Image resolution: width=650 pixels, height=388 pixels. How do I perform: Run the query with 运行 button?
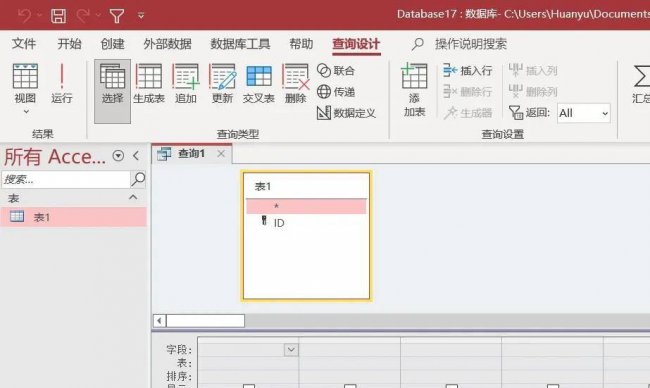pos(62,83)
